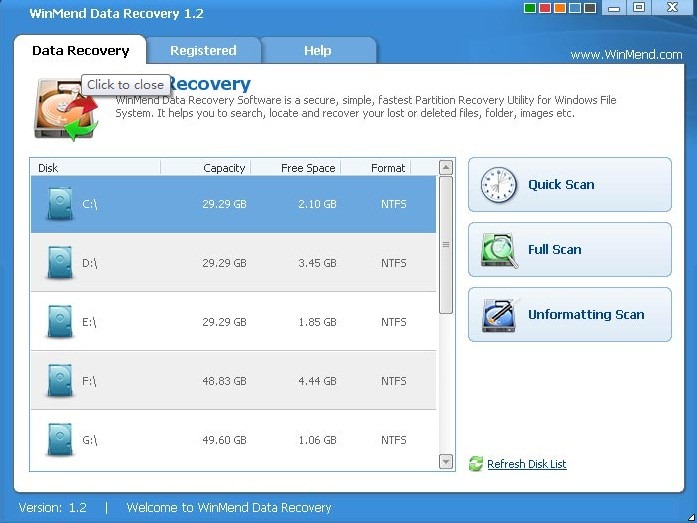Click the 1.06 GB free space value

[x=317, y=440]
